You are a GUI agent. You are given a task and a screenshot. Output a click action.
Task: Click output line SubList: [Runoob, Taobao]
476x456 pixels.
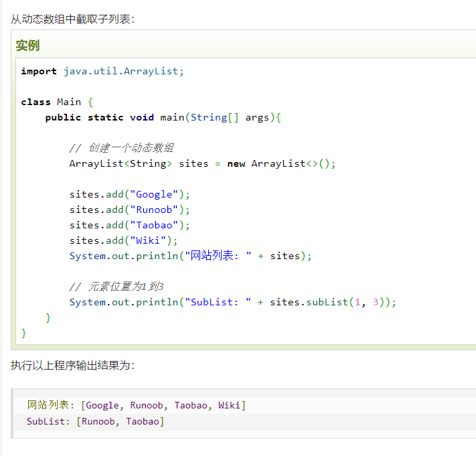(x=95, y=421)
